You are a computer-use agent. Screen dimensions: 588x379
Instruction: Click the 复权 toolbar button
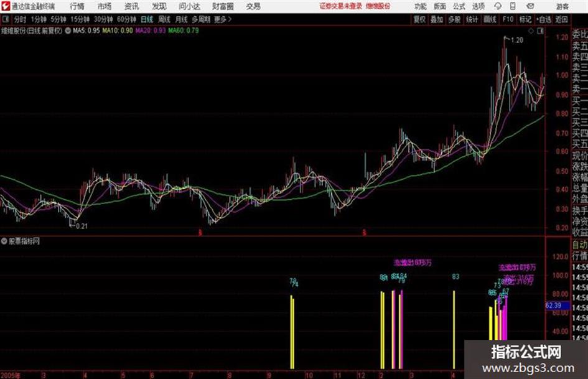(419, 19)
